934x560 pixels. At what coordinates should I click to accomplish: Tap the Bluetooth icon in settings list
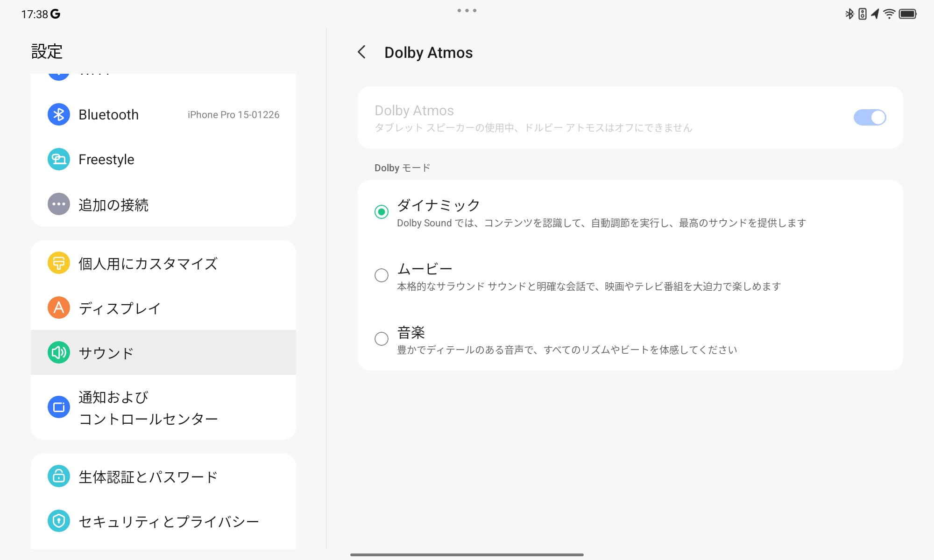pos(59,114)
